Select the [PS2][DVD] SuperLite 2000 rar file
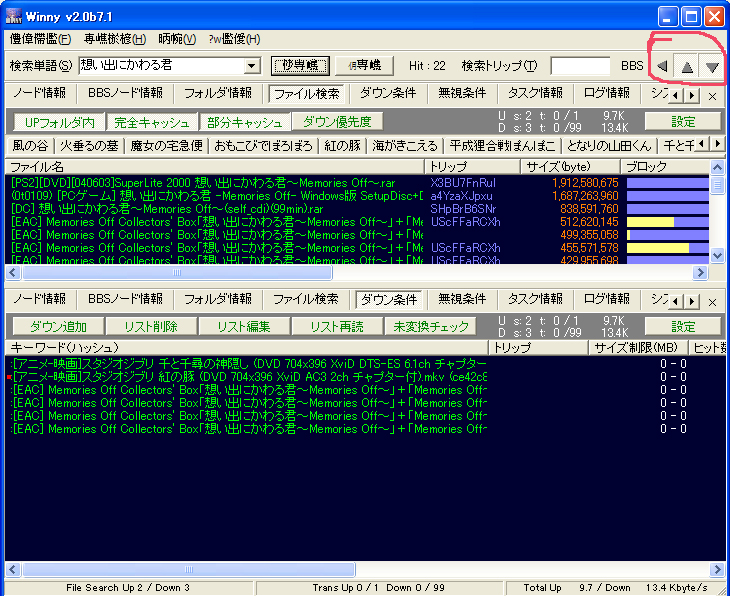Image resolution: width=730 pixels, height=596 pixels. coord(203,183)
